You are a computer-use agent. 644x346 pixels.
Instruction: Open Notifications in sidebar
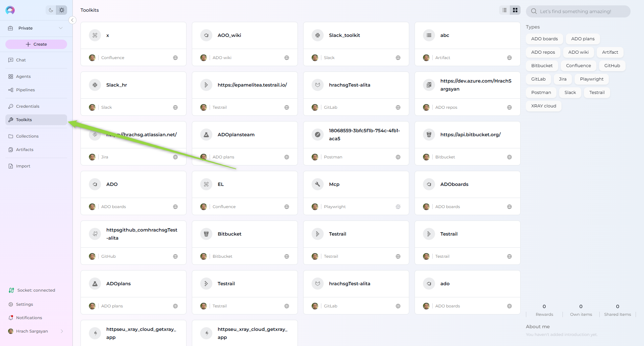click(x=36, y=318)
